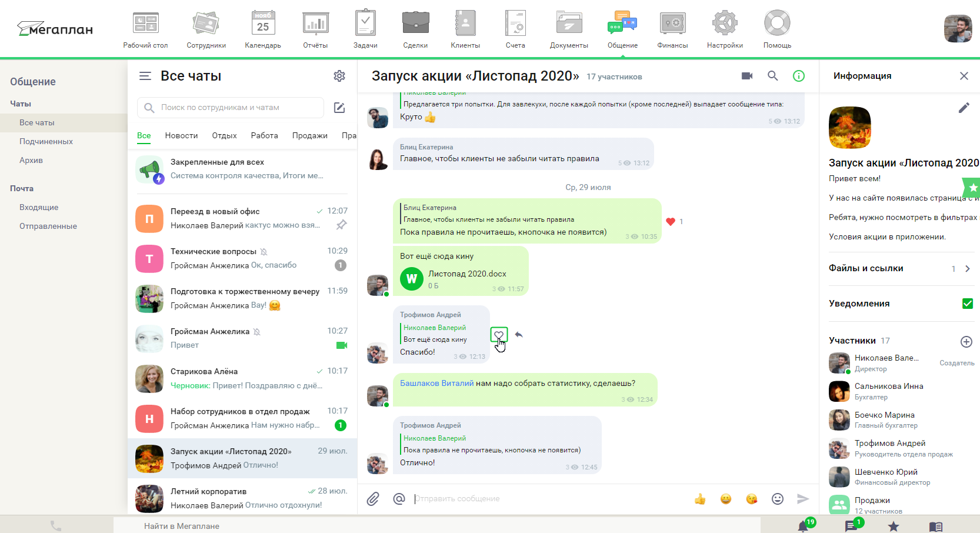980x533 pixels.
Task: Select the Все tab
Action: coord(144,135)
